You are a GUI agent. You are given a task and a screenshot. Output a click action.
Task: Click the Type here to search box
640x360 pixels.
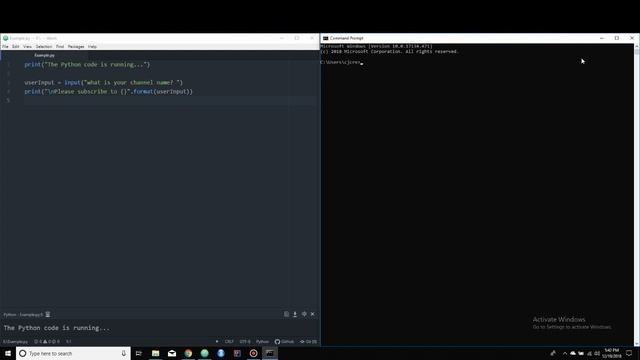pyautogui.click(x=73, y=353)
